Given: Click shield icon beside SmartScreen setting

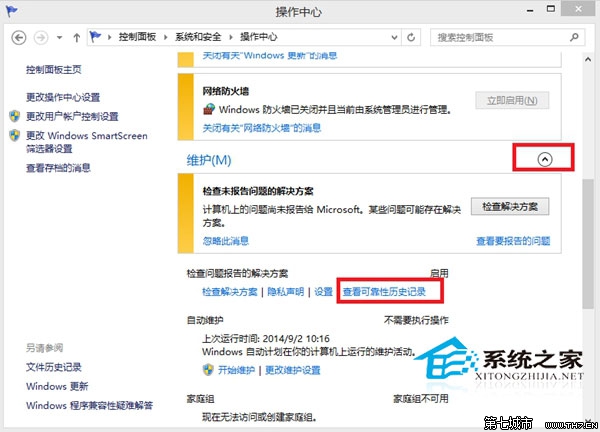Looking at the screenshot, I should [15, 135].
